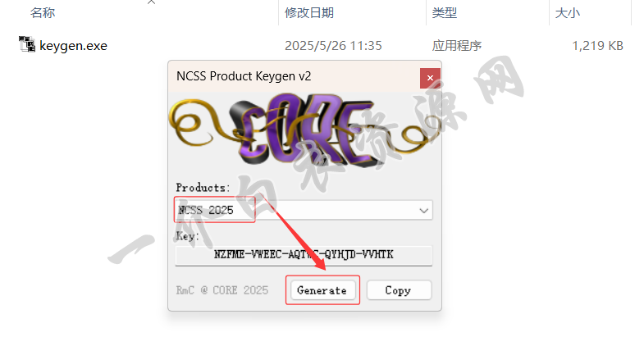Open the Products combo box showing NCSS 2025
Screen dimensions: 644x337
tap(303, 210)
